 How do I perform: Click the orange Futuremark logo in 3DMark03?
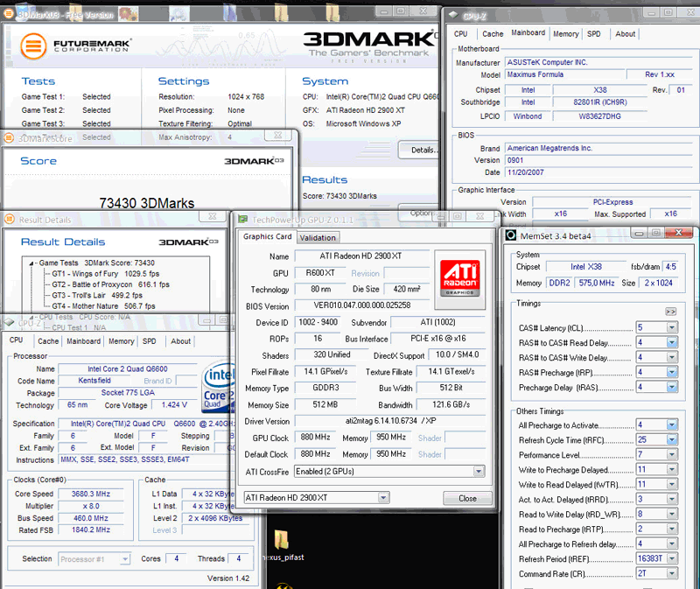pyautogui.click(x=33, y=46)
